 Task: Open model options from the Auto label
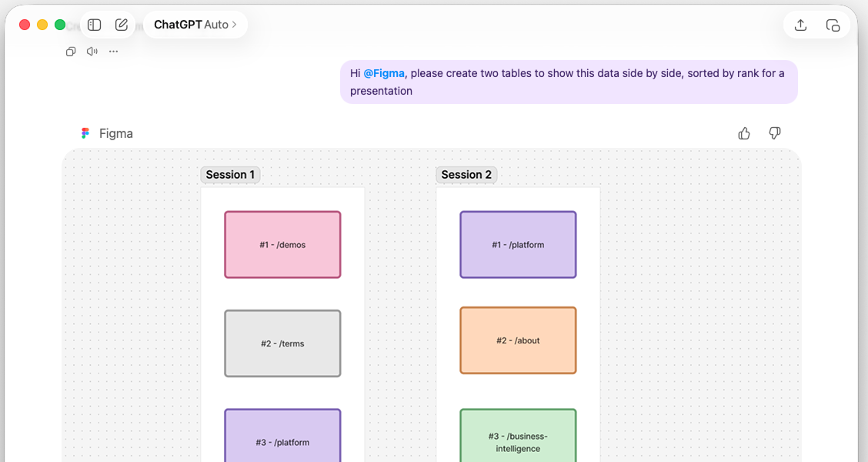click(x=218, y=24)
